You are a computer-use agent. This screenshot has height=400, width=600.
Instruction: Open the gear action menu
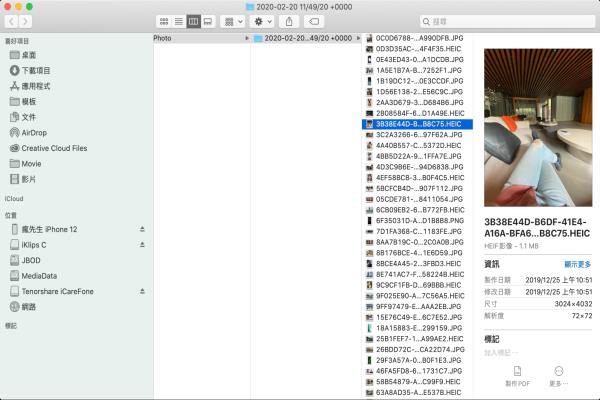262,21
